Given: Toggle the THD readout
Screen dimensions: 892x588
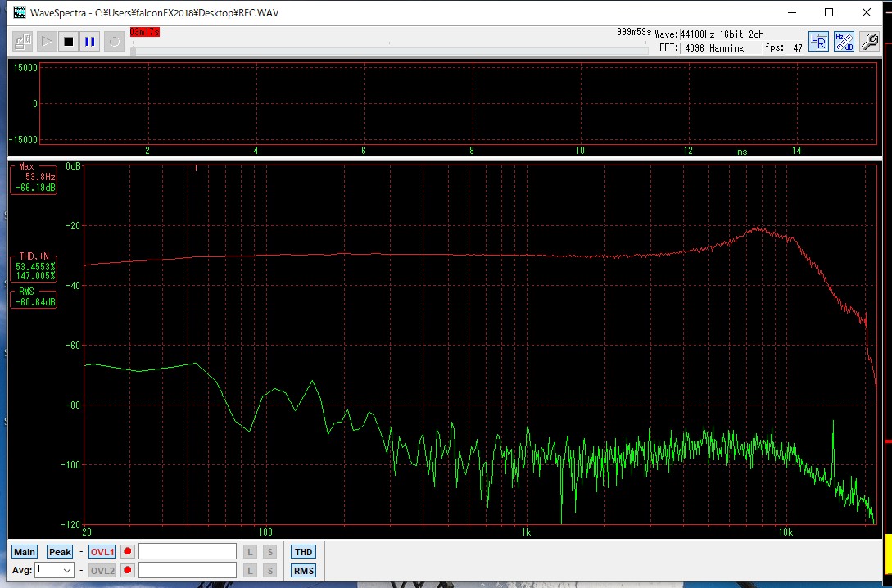Looking at the screenshot, I should 304,552.
